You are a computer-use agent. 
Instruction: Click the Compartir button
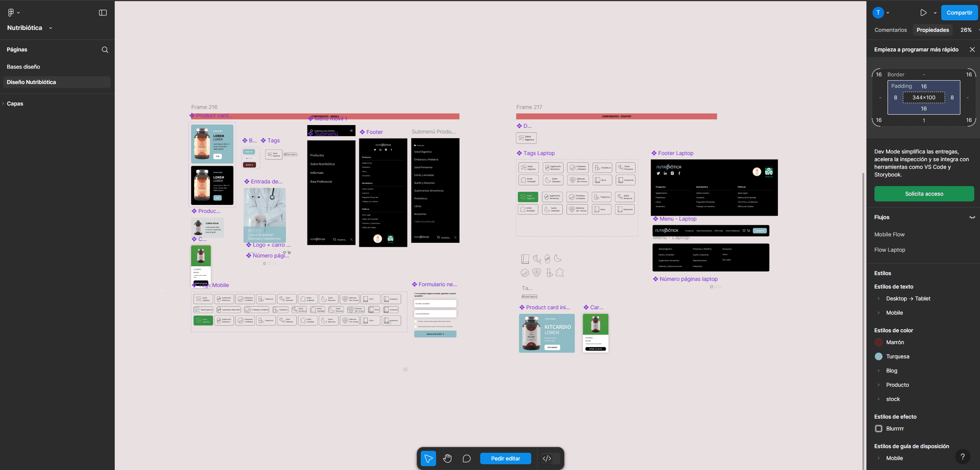click(959, 13)
